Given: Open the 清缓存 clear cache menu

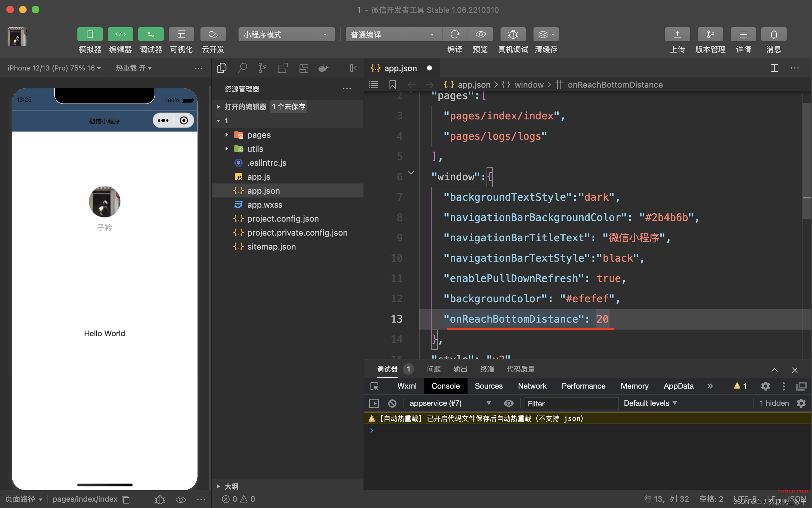Looking at the screenshot, I should click(x=546, y=34).
